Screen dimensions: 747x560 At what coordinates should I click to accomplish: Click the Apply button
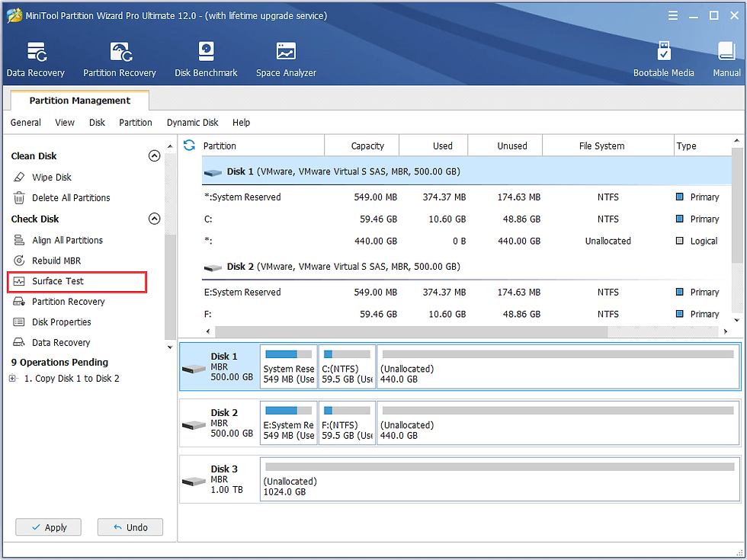(48, 527)
